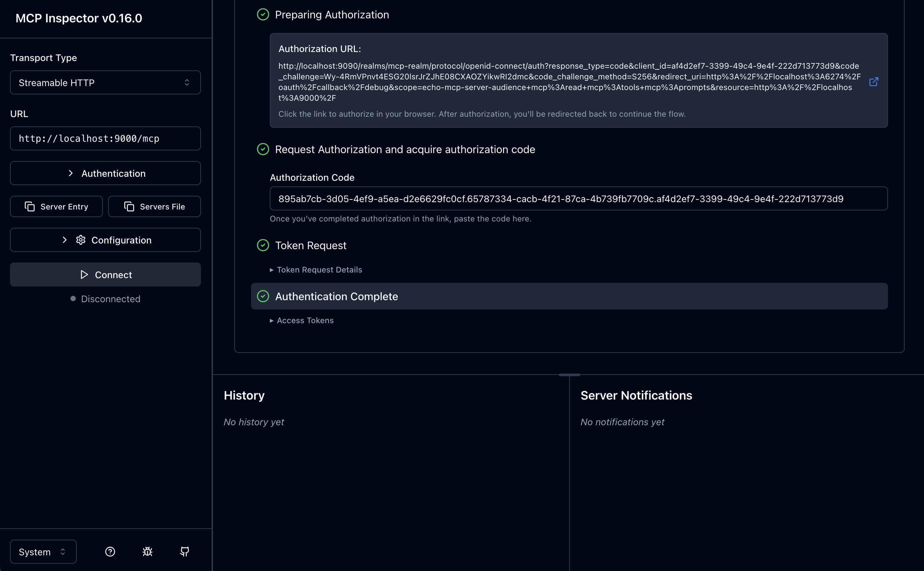Screen dimensions: 924x571
Task: Copy the Servers File
Action: click(x=154, y=206)
